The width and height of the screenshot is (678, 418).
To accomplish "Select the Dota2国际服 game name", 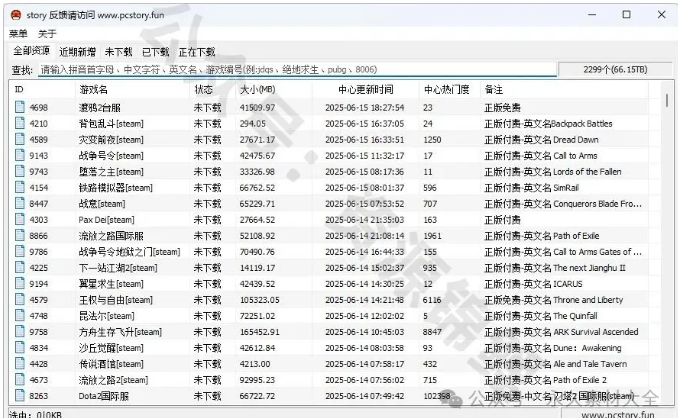I will pos(103,396).
